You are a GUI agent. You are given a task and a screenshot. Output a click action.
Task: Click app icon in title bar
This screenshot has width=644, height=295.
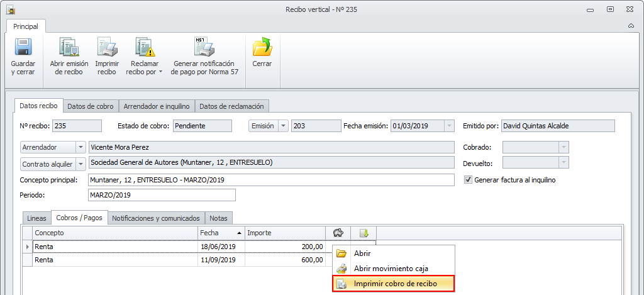11,9
